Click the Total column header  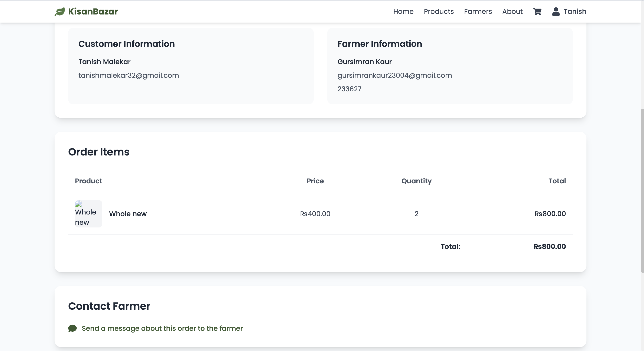coord(557,181)
